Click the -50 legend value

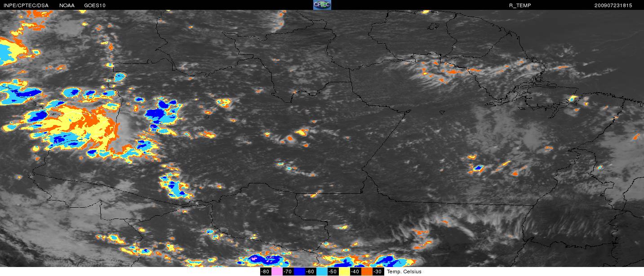pos(333,272)
